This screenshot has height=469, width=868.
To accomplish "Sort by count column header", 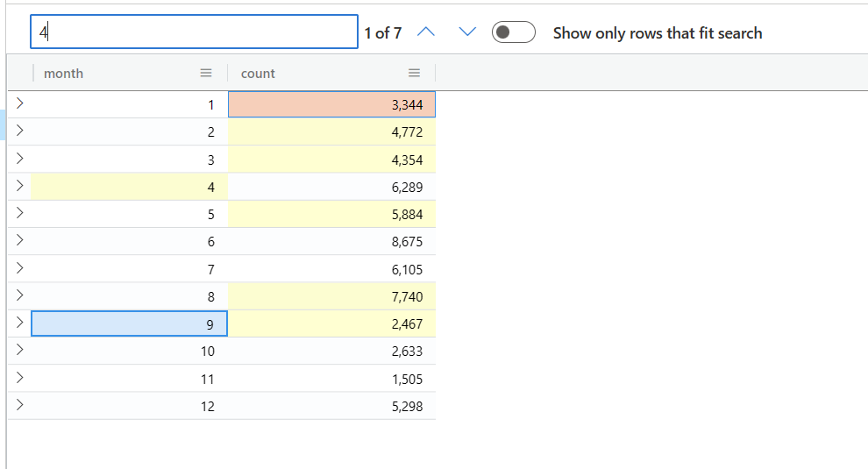I will (258, 73).
